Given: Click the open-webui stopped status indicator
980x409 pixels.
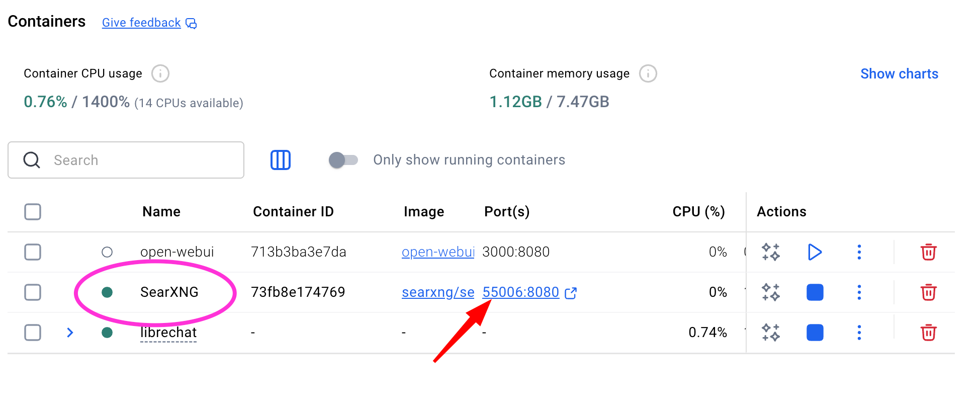Looking at the screenshot, I should coord(107,252).
